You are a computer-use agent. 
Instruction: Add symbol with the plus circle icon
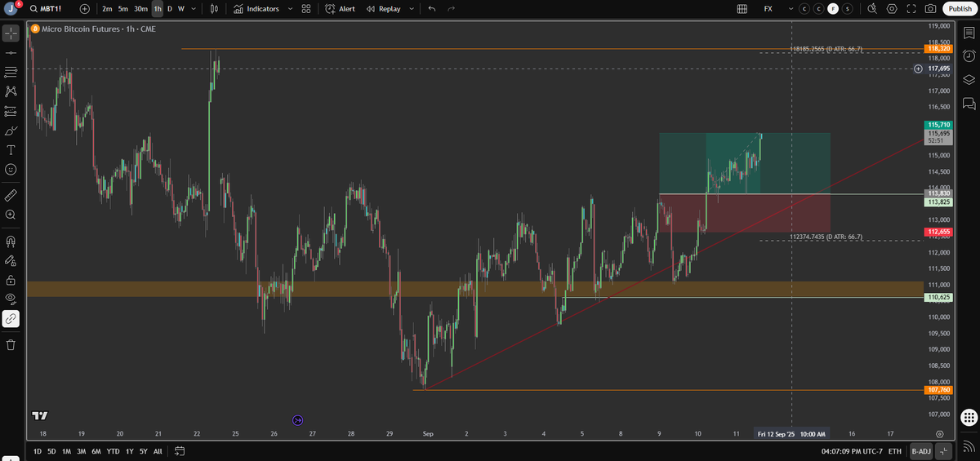coord(85,8)
